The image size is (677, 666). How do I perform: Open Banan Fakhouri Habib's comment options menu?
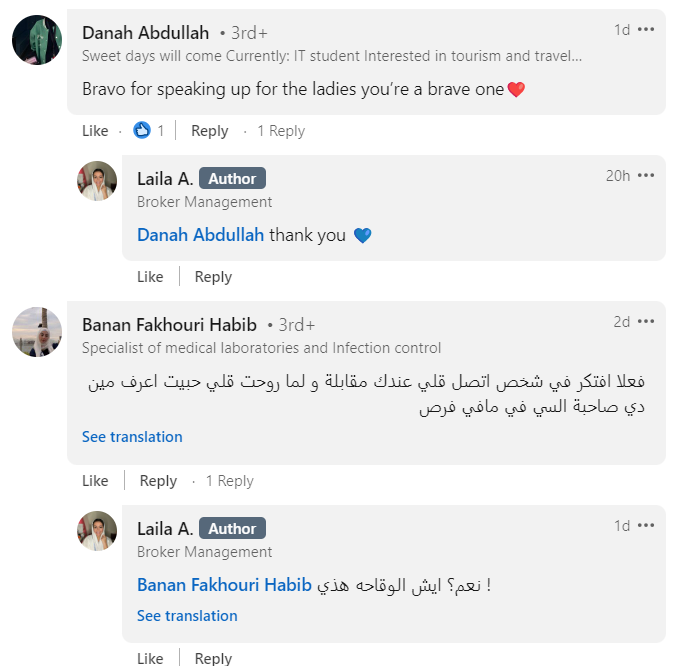pos(646,322)
